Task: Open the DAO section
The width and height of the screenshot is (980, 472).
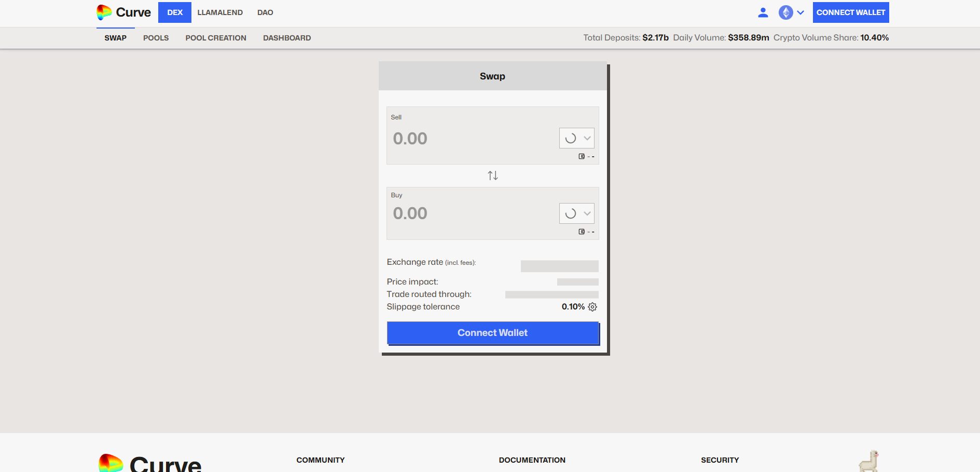Action: [x=265, y=12]
